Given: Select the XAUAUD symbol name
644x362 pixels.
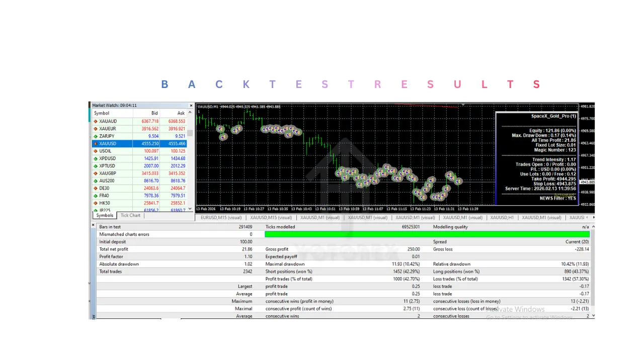Looking at the screenshot, I should pos(108,121).
